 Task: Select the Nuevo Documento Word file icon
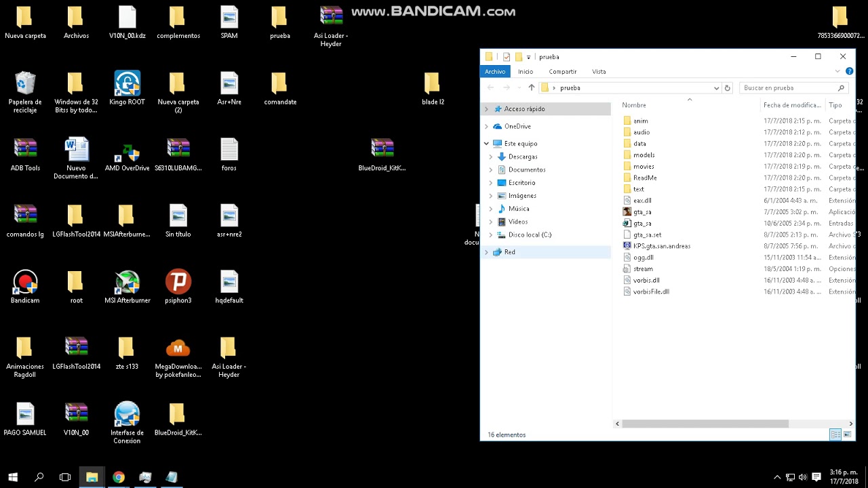coord(76,159)
